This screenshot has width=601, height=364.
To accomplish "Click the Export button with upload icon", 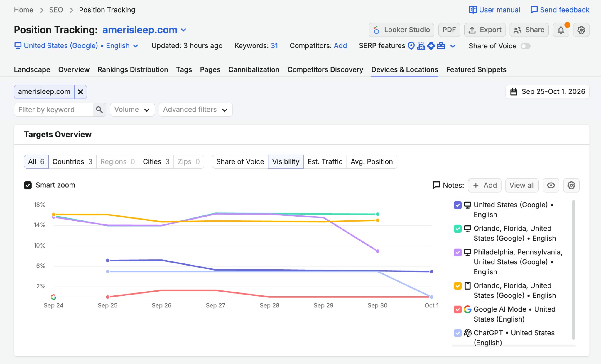I will 485,30.
